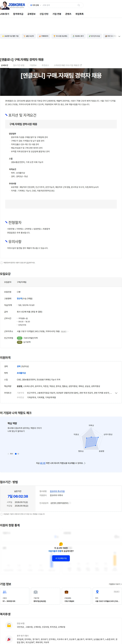Click the 잡코리아 즉시지원 link
122x644 pixels.
(x=57, y=491)
